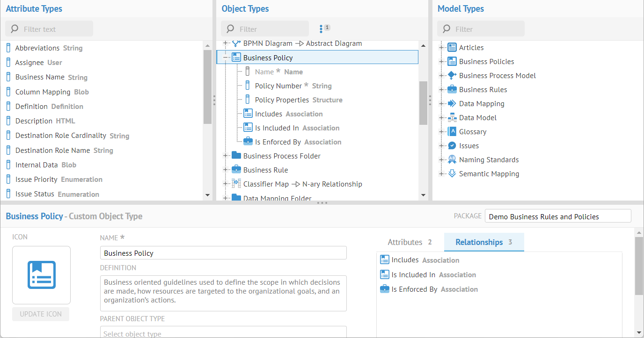This screenshot has height=338, width=644.
Task: Click the Semantic Mapping icon
Action: click(x=452, y=173)
